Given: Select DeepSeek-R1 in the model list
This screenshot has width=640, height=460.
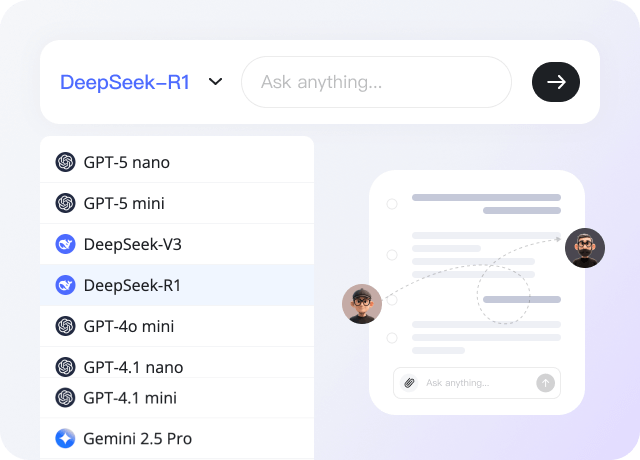Looking at the screenshot, I should coord(133,285).
